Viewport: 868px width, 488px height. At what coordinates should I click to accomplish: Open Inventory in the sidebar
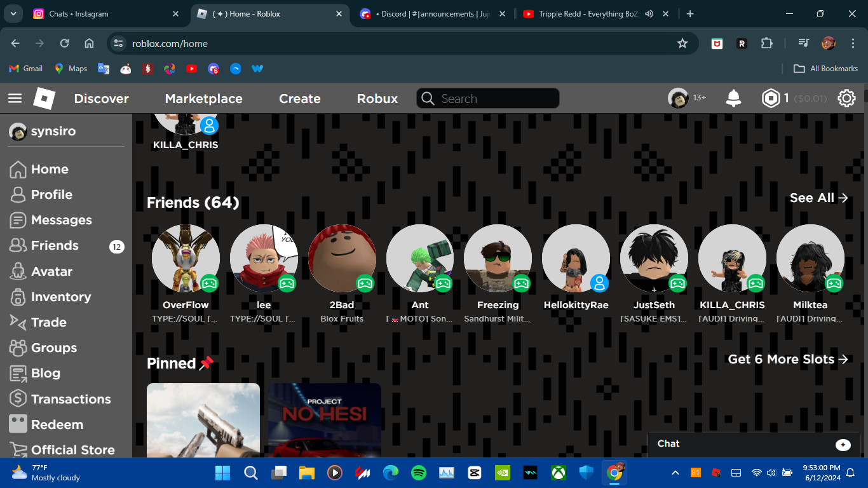(x=51, y=297)
